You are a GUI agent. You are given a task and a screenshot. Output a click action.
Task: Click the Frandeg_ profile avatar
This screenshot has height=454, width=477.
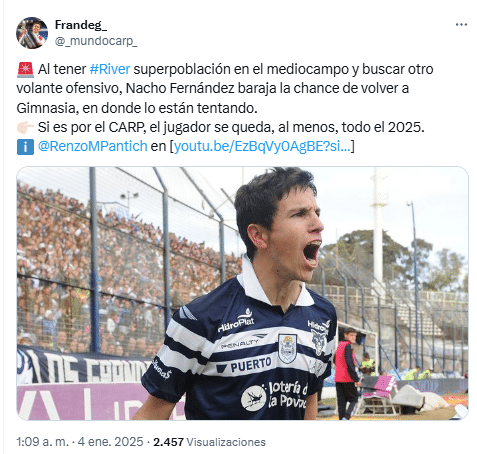[32, 33]
